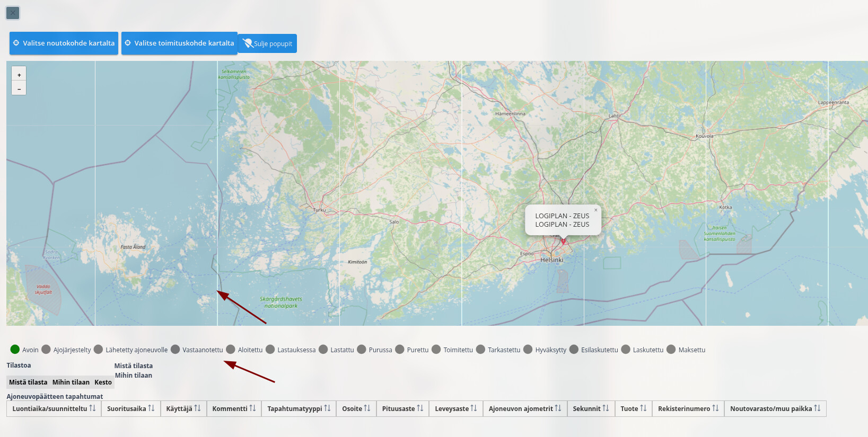Select the Laskutettu status circle
Screen dimensions: 868x437
626,349
